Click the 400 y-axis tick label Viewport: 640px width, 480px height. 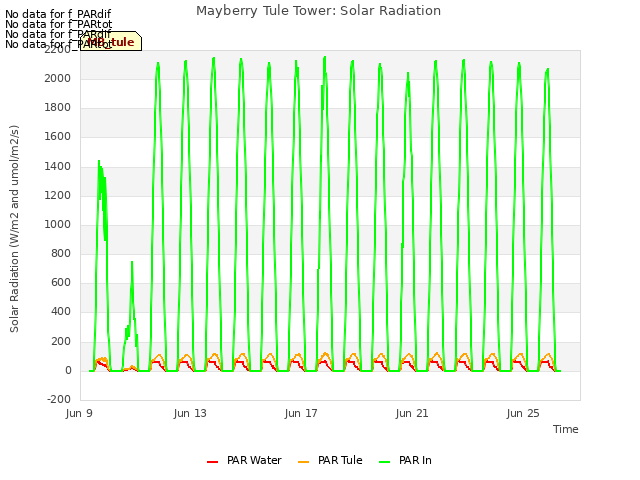point(61,311)
